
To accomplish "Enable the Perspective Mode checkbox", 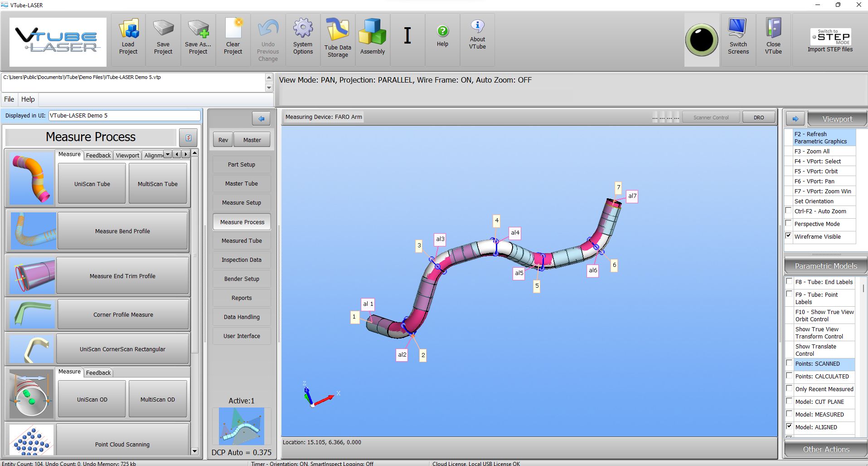I will [x=789, y=224].
